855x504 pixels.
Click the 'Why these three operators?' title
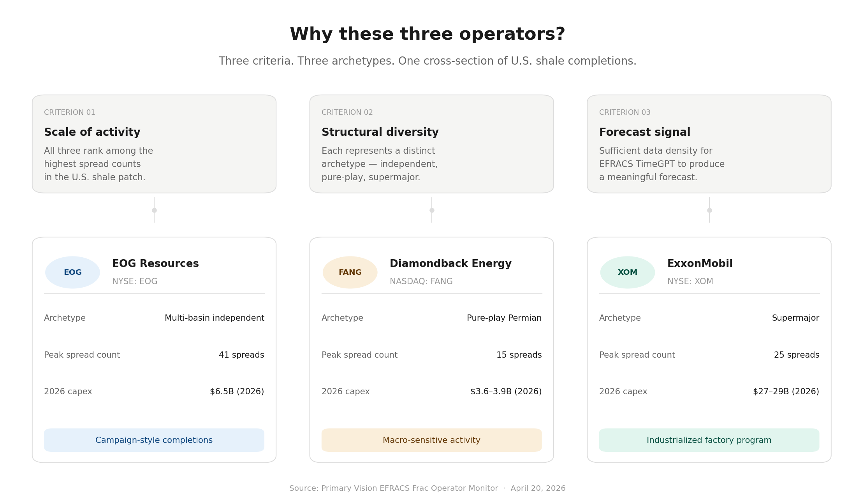[427, 34]
